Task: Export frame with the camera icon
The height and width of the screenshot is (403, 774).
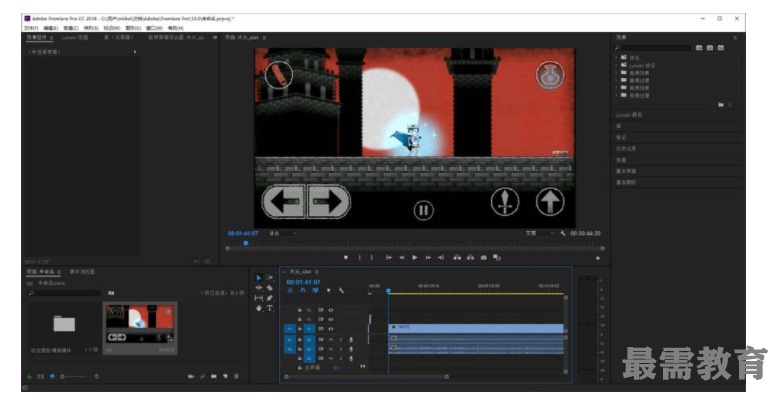Action: 484,257
